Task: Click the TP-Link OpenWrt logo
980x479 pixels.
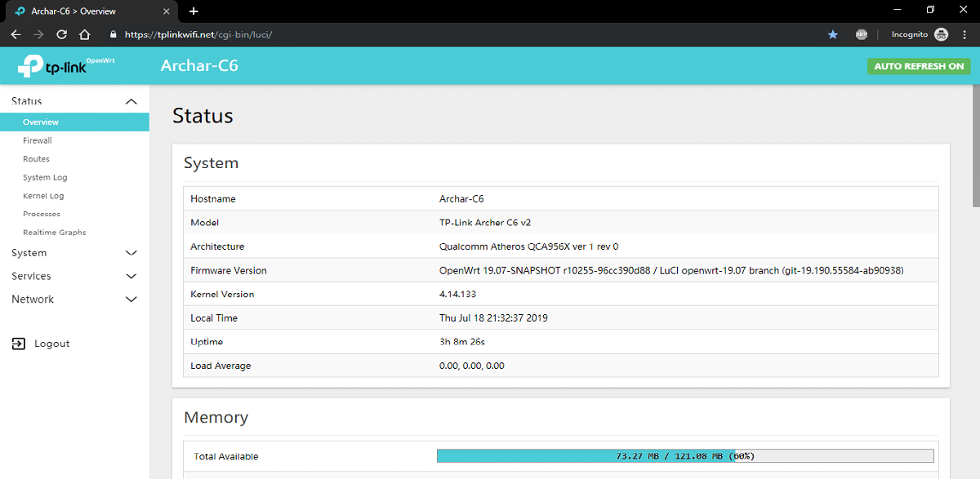Action: (67, 66)
